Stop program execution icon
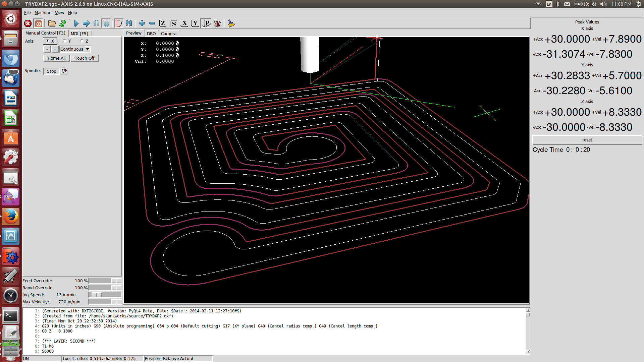This screenshot has width=644, height=362. [106, 23]
